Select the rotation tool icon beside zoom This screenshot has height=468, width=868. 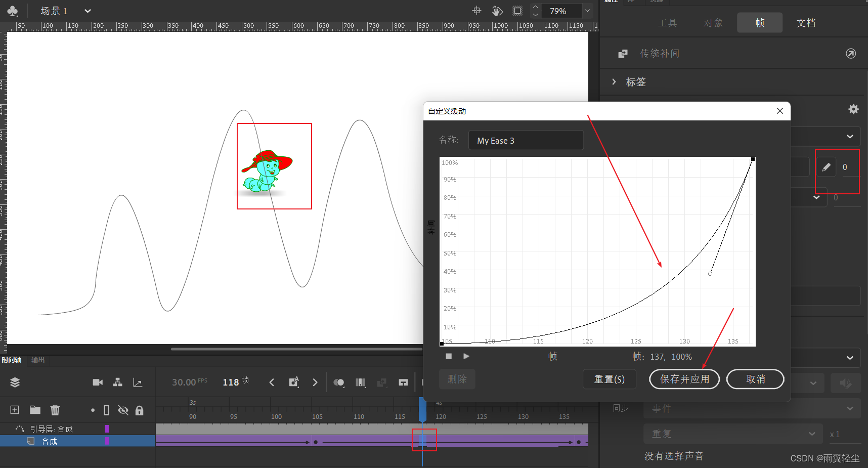pyautogui.click(x=497, y=11)
